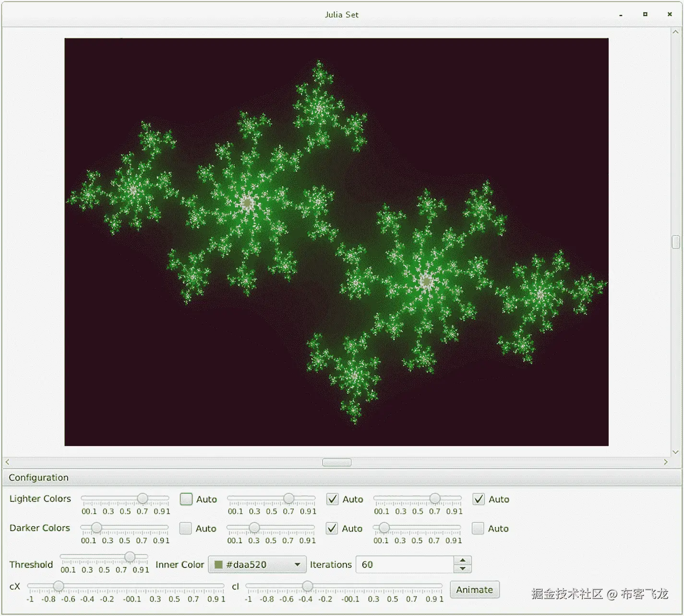Click the Iterations decrement arrow

pos(462,569)
